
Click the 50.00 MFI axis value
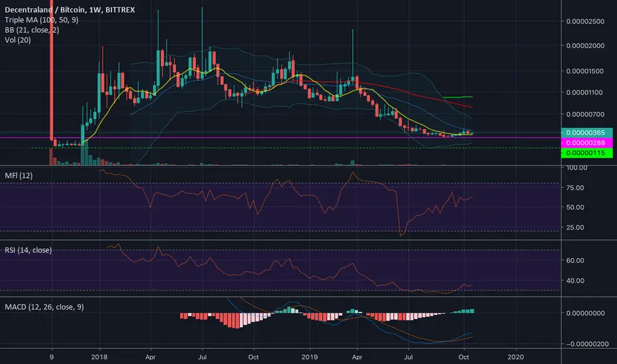coord(575,207)
